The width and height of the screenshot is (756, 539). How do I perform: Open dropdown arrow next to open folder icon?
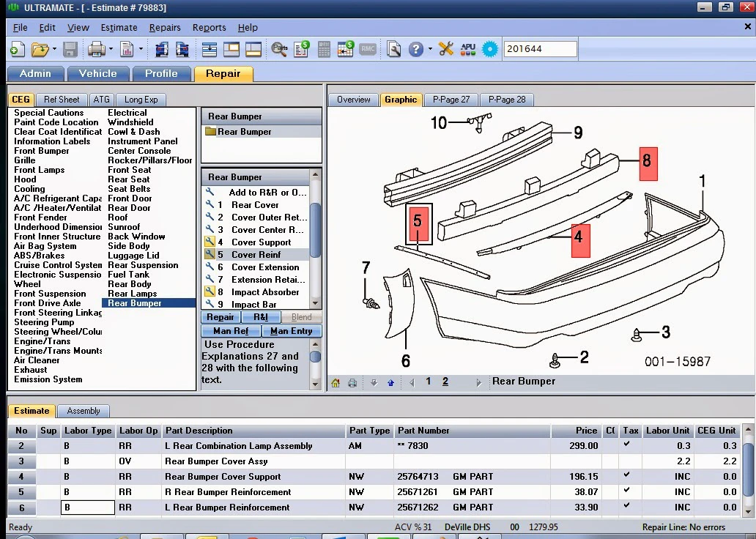point(54,49)
